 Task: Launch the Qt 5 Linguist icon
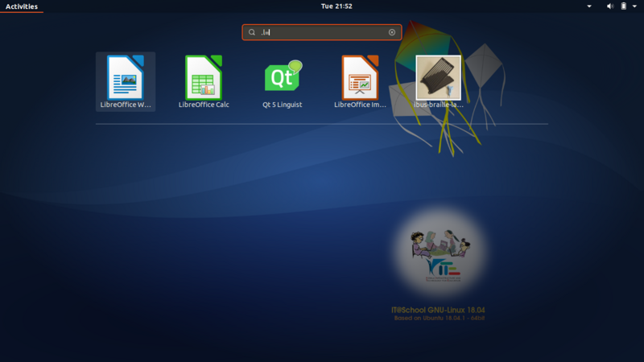tap(283, 77)
